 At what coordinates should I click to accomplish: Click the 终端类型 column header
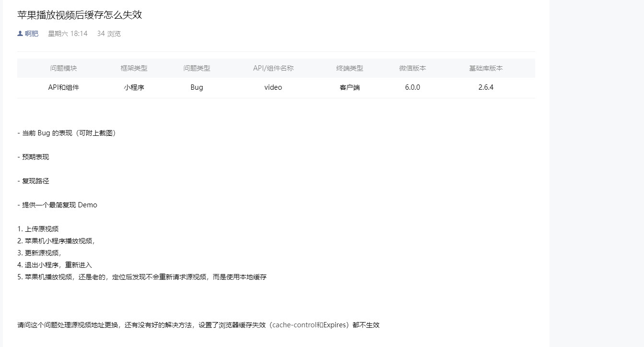pyautogui.click(x=350, y=68)
